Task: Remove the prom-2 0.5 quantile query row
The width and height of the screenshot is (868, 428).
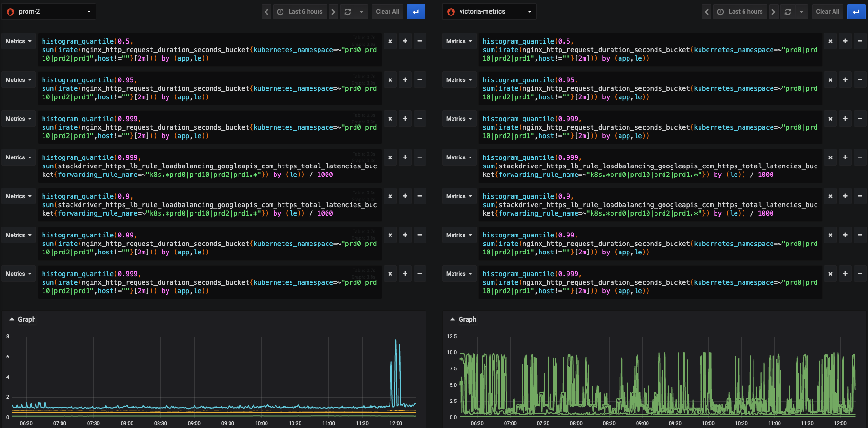Action: point(420,41)
